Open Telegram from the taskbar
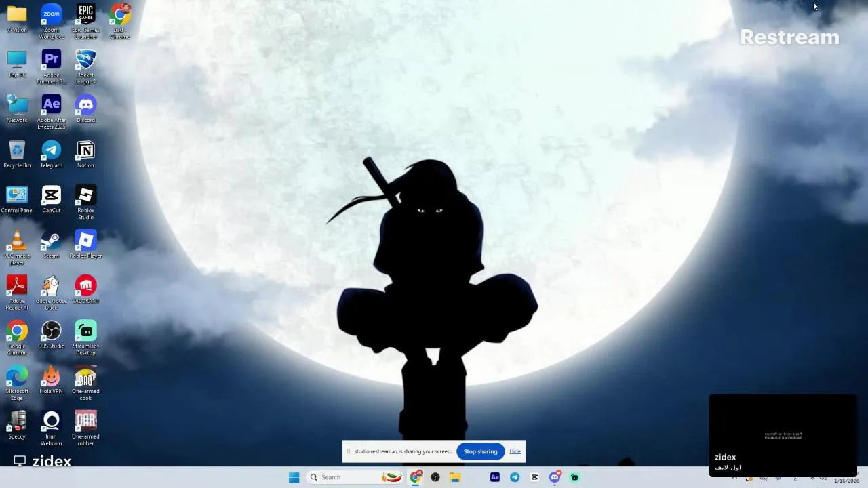 [x=515, y=477]
